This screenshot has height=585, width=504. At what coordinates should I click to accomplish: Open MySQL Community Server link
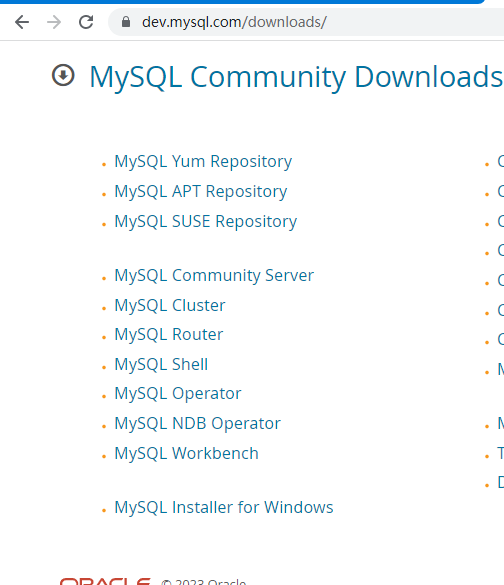coord(214,276)
